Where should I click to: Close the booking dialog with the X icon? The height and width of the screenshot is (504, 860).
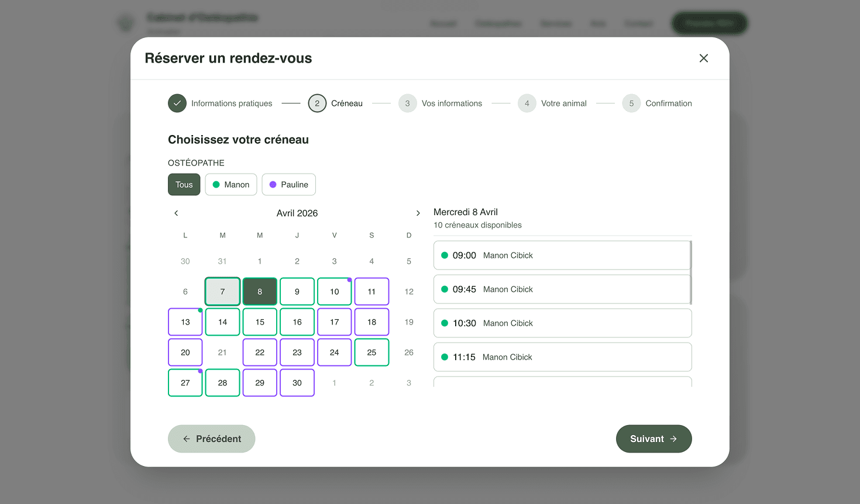pos(703,58)
